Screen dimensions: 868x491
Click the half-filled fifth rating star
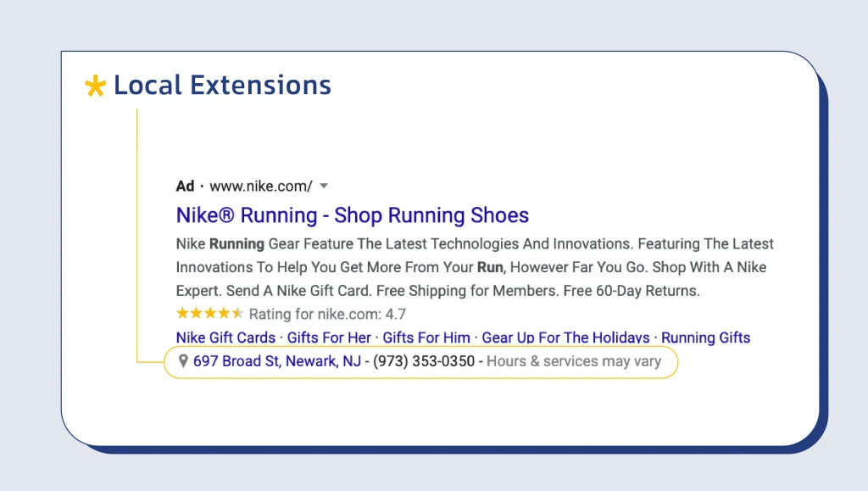(x=237, y=313)
